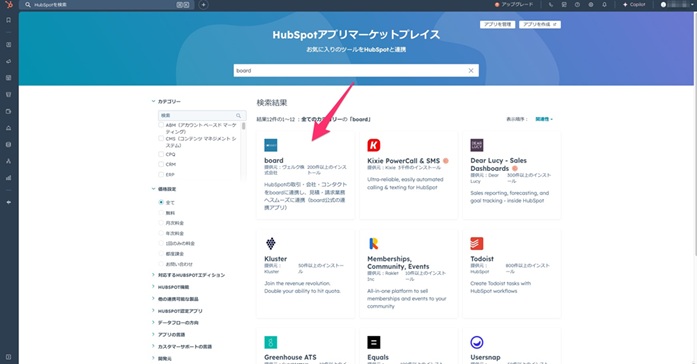Check the CRM category checkbox
This screenshot has height=364, width=697.
click(x=161, y=164)
